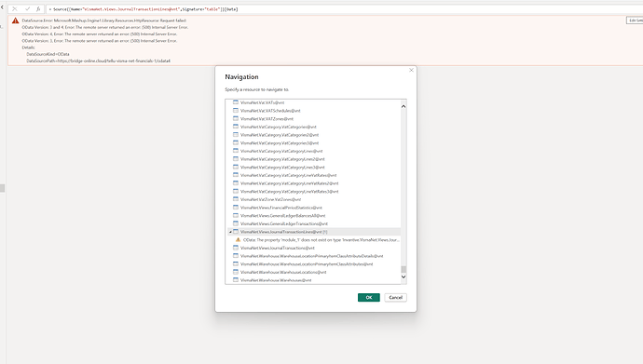Click the table icon beside FinancialPeriodStatistics@vnt
This screenshot has width=643, height=364.
point(236,208)
